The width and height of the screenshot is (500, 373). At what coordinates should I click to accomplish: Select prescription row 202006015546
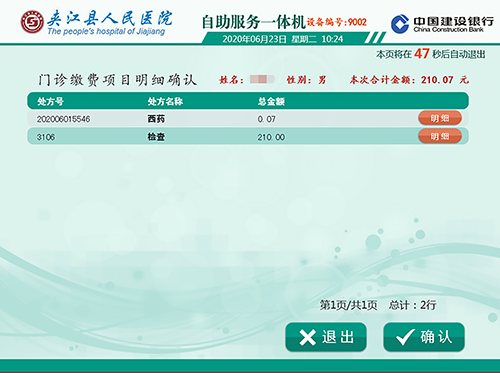pyautogui.click(x=248, y=118)
